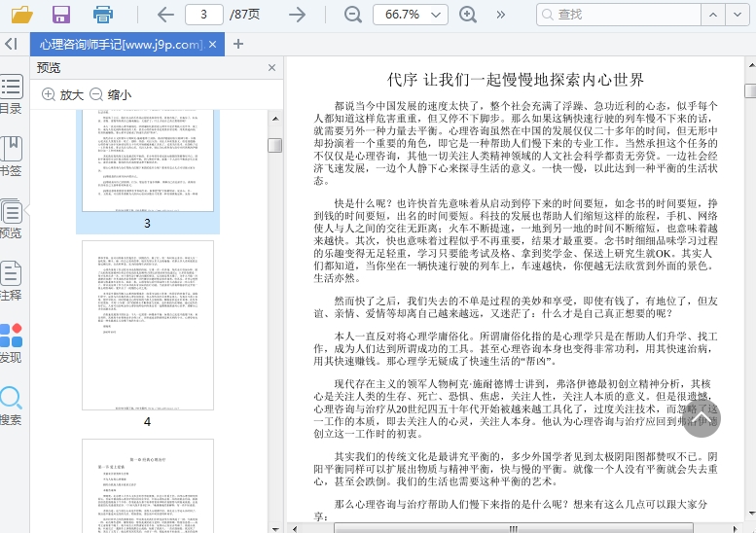
Task: Click the heading 代序 让我们一起慢慢地探索内心世界
Action: [515, 80]
